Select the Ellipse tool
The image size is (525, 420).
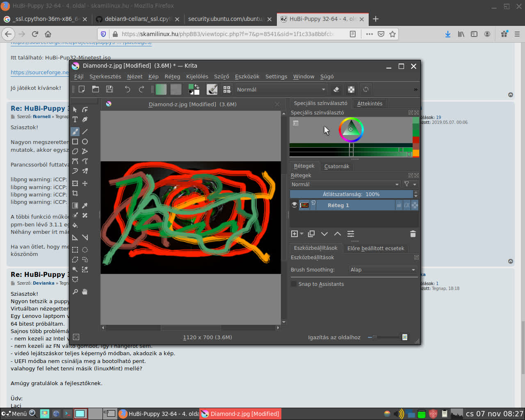[85, 142]
